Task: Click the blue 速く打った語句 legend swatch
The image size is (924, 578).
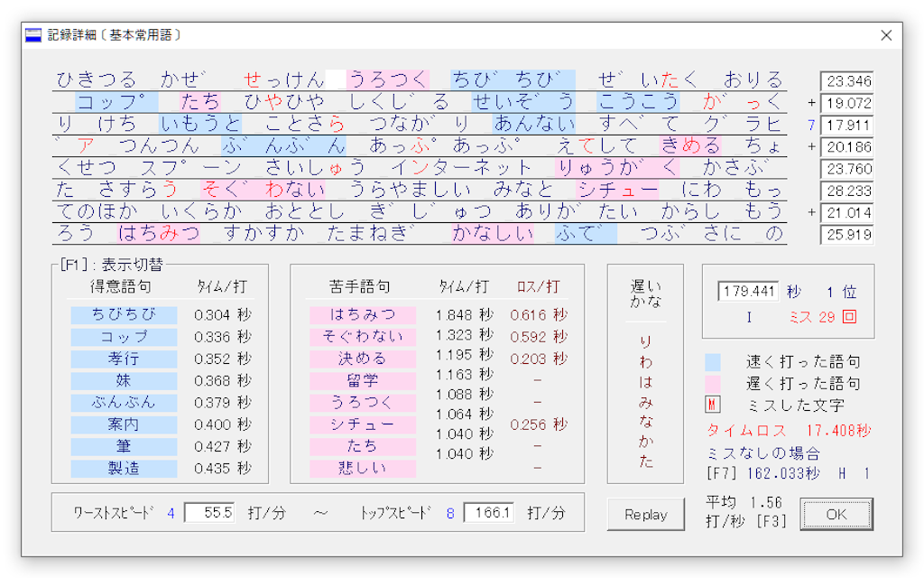Action: 713,361
